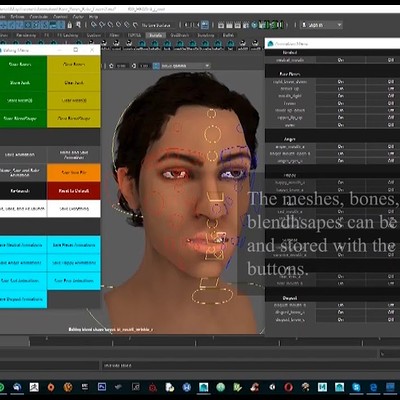
Task: Select dashed circle forehead rig control
Action: (x=212, y=135)
